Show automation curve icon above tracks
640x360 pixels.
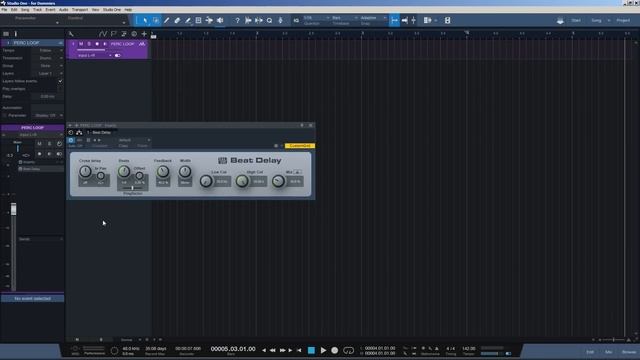(x=103, y=34)
